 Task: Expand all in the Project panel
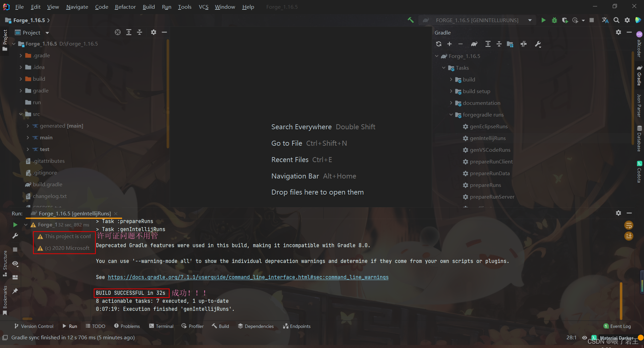tap(129, 32)
